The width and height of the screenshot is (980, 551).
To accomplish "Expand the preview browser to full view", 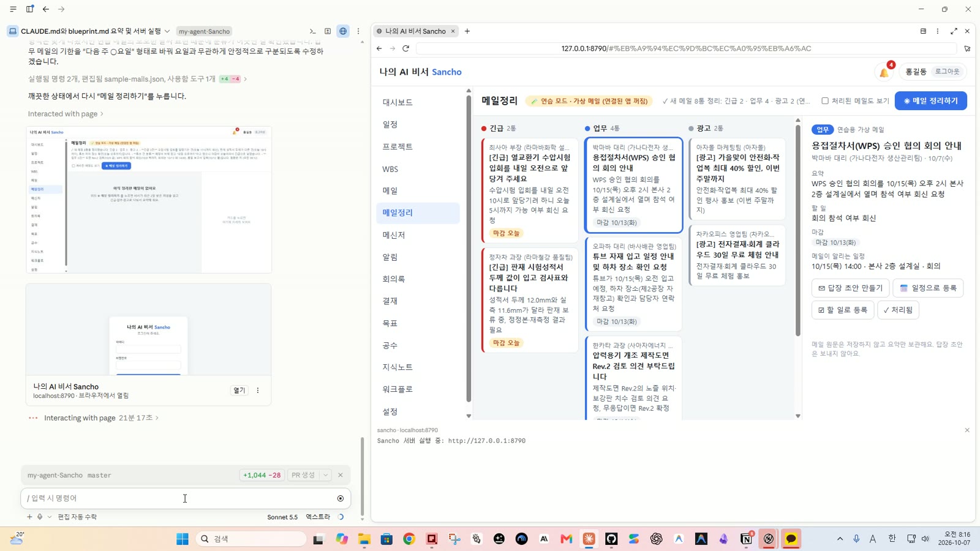I will 954,31.
